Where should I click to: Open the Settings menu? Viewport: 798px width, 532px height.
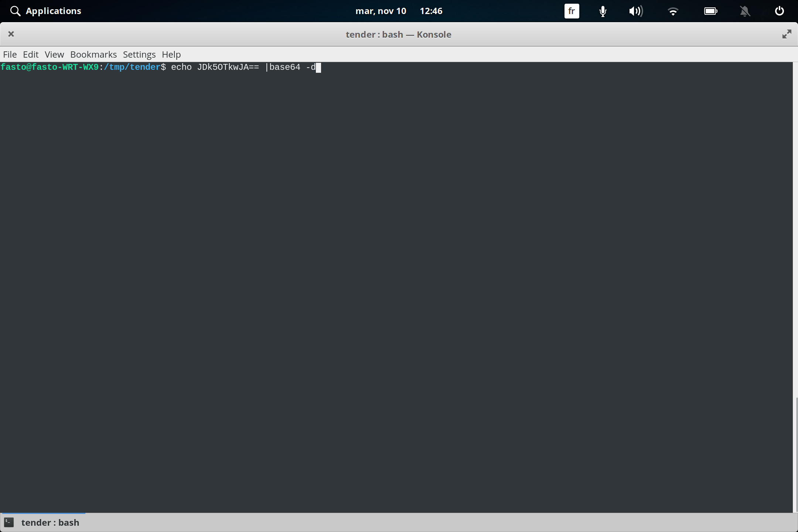139,54
